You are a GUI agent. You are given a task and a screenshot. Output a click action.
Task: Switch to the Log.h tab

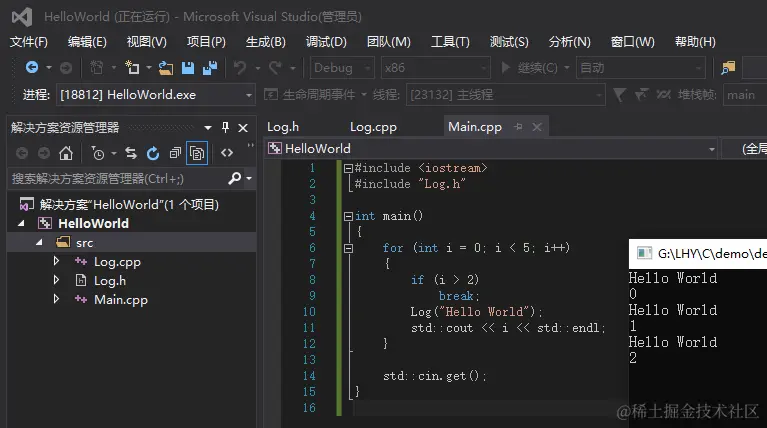click(x=283, y=127)
